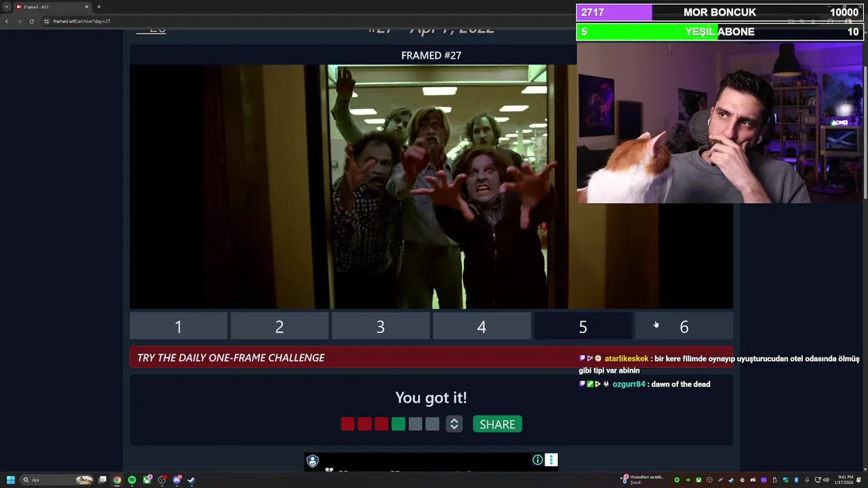The width and height of the screenshot is (868, 488).
Task: Open the Chrome tab search dropdown
Action: pyautogui.click(x=7, y=7)
